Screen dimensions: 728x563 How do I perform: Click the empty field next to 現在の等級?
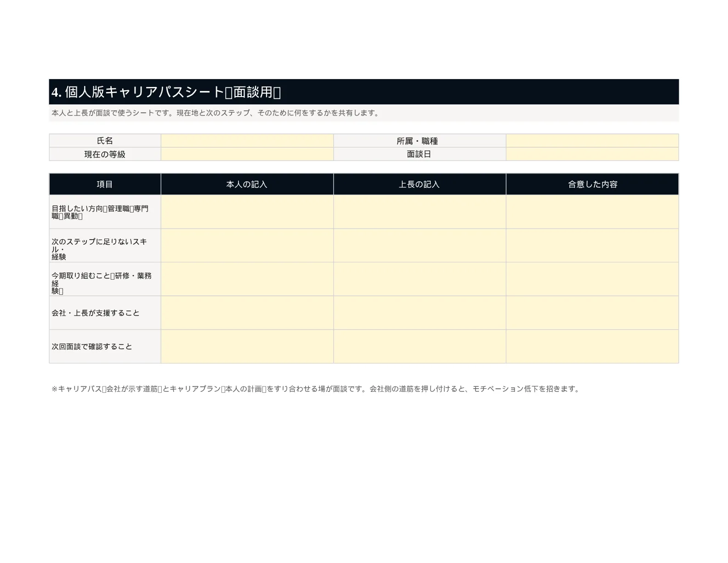pos(247,154)
